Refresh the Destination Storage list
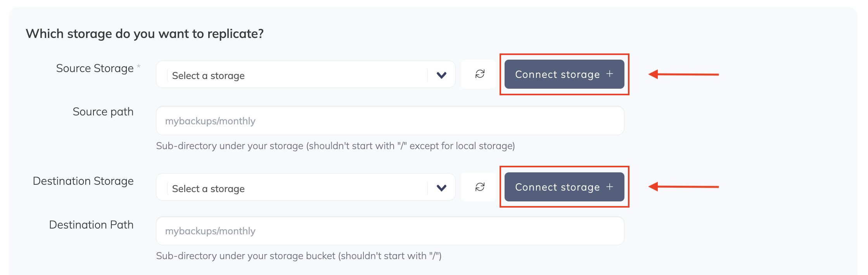The width and height of the screenshot is (868, 275). click(x=480, y=187)
